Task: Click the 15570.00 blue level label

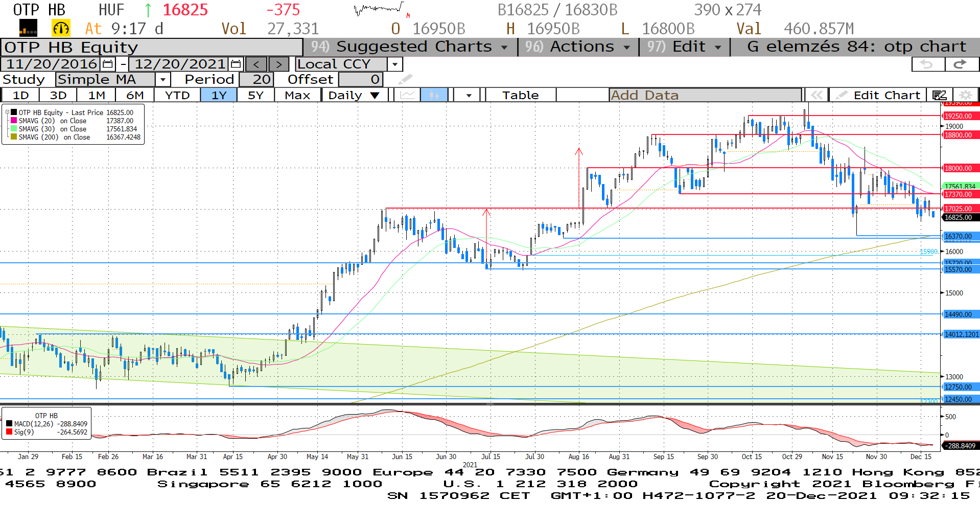Action: click(x=961, y=269)
